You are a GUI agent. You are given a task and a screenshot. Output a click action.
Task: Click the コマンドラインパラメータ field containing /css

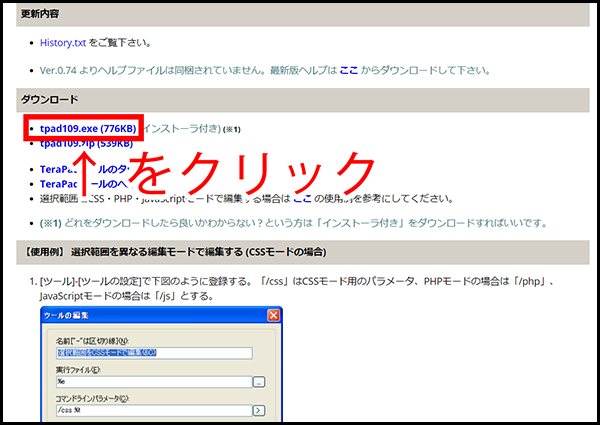tap(151, 409)
